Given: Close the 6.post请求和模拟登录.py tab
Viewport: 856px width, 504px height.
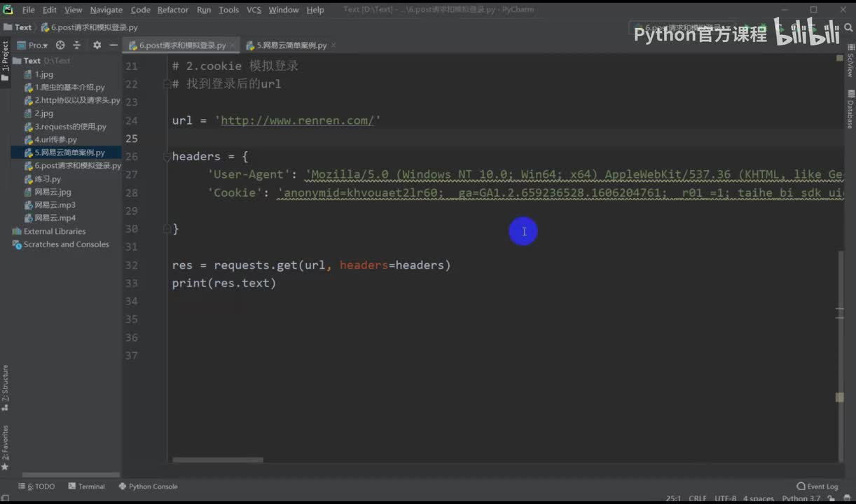Looking at the screenshot, I should 233,45.
